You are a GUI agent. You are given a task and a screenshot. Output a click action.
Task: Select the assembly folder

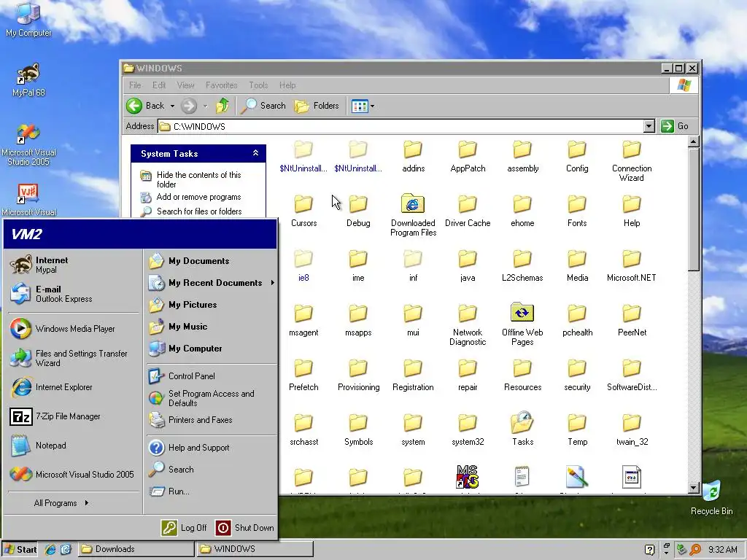[x=522, y=156]
